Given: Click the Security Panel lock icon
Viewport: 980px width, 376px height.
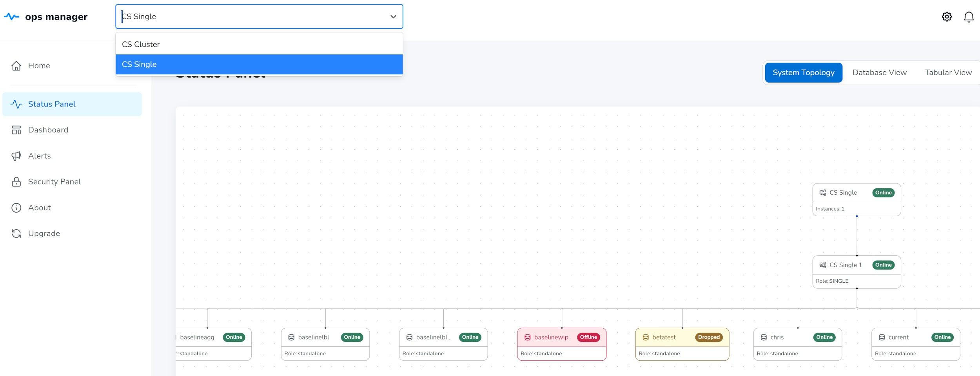Looking at the screenshot, I should 16,182.
